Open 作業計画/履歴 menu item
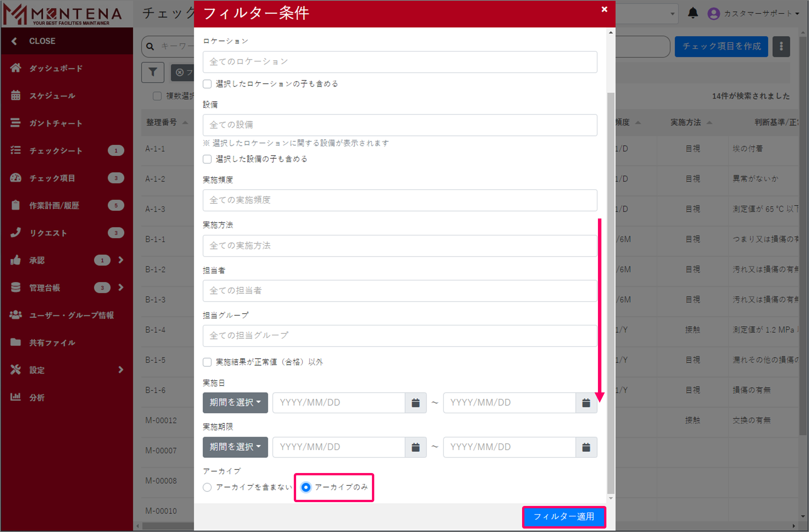This screenshot has width=809, height=532. (54, 205)
